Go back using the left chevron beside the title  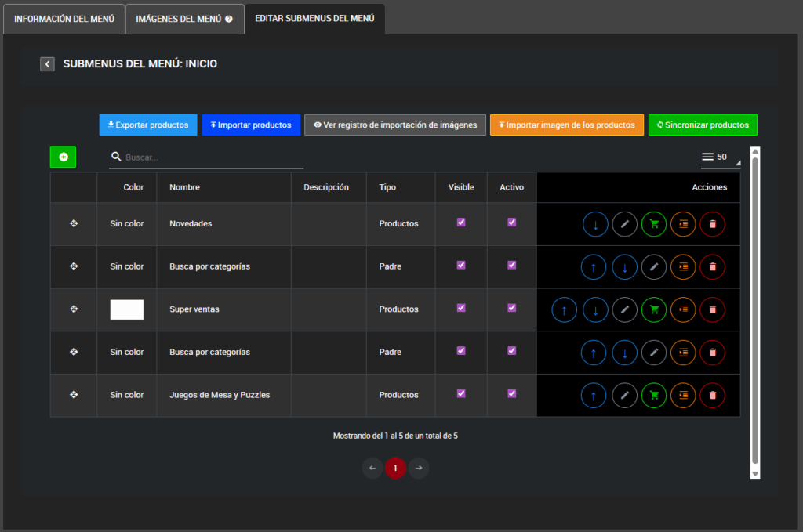47,64
